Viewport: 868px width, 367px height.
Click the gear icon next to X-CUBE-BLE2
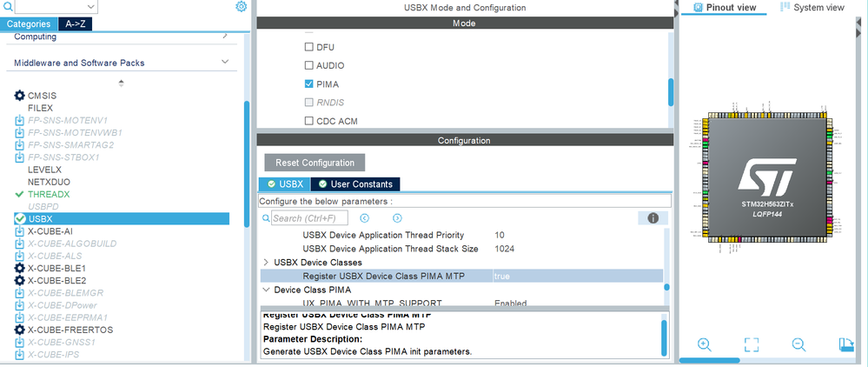(x=19, y=280)
